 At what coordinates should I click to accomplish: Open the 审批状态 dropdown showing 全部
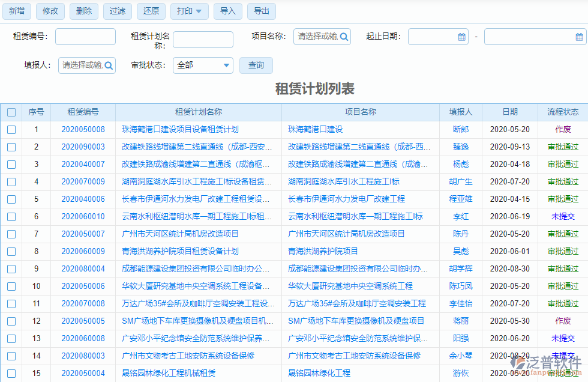(203, 64)
